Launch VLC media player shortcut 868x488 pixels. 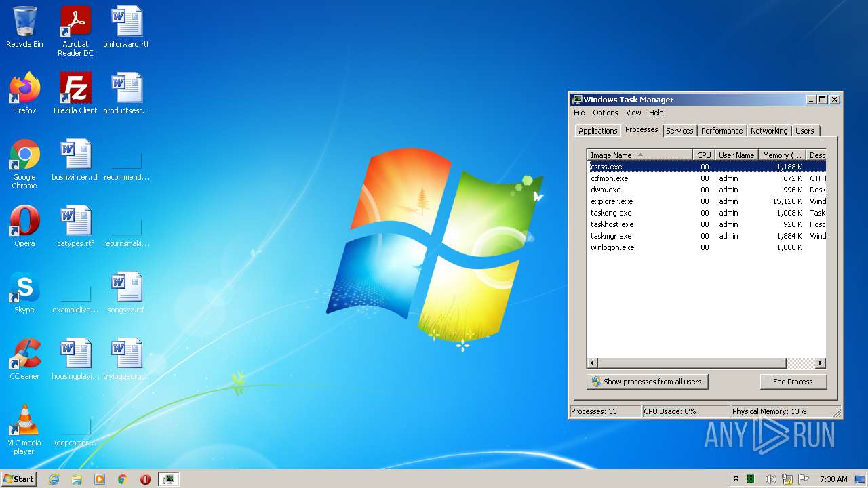24,430
